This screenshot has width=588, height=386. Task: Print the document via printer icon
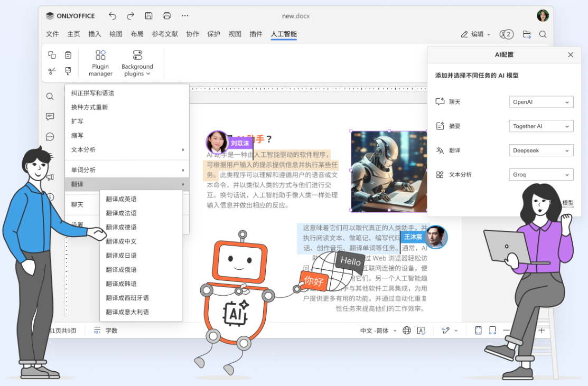pyautogui.click(x=167, y=16)
